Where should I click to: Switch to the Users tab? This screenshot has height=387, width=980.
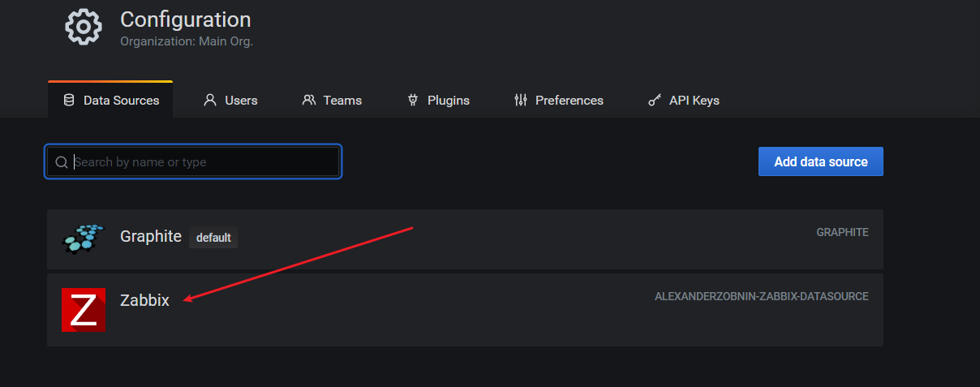coord(230,101)
